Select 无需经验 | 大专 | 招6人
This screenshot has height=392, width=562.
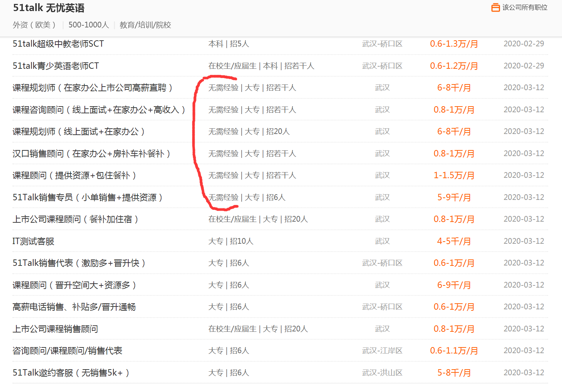coord(247,197)
